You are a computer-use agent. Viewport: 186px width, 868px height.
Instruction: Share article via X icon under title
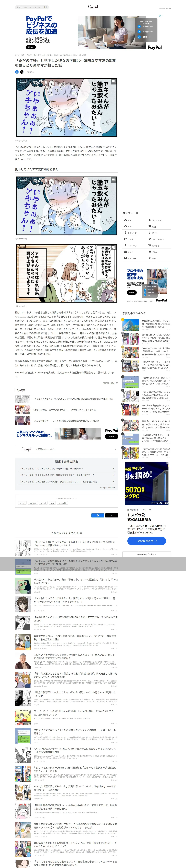[22, 72]
